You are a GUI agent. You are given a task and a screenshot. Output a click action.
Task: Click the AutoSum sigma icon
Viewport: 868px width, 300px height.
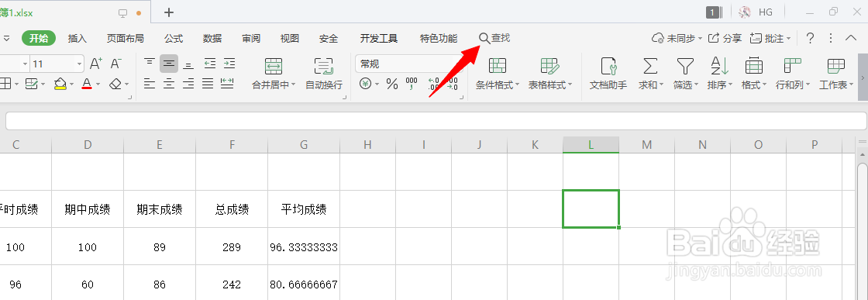click(650, 66)
